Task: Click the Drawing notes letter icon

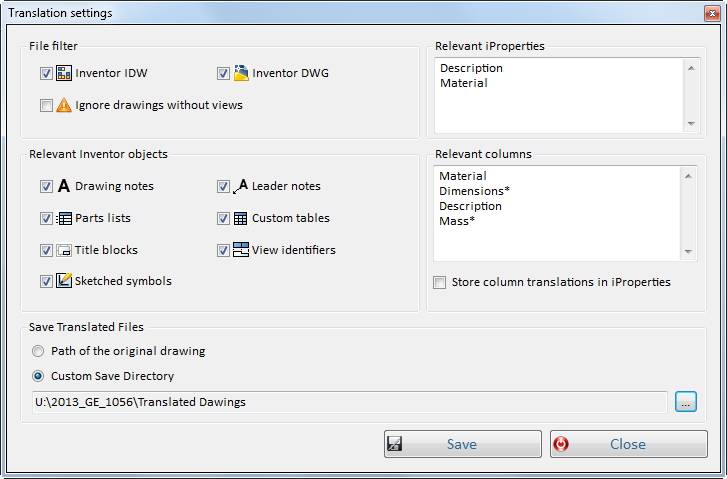Action: (x=64, y=186)
